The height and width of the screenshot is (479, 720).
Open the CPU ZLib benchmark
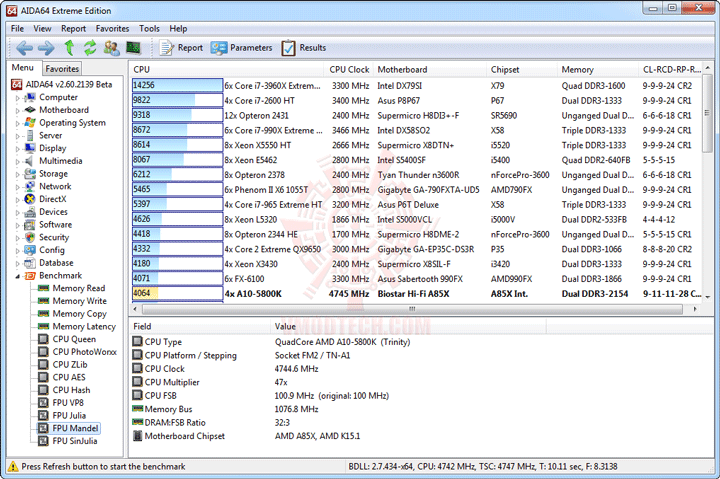[x=63, y=365]
